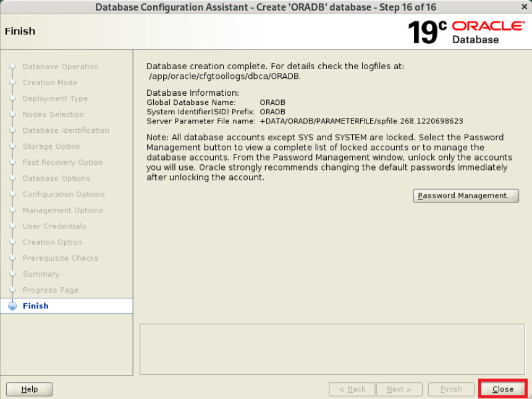Screen dimensions: 532x399
Task: Click the Close button
Action: [503, 389]
